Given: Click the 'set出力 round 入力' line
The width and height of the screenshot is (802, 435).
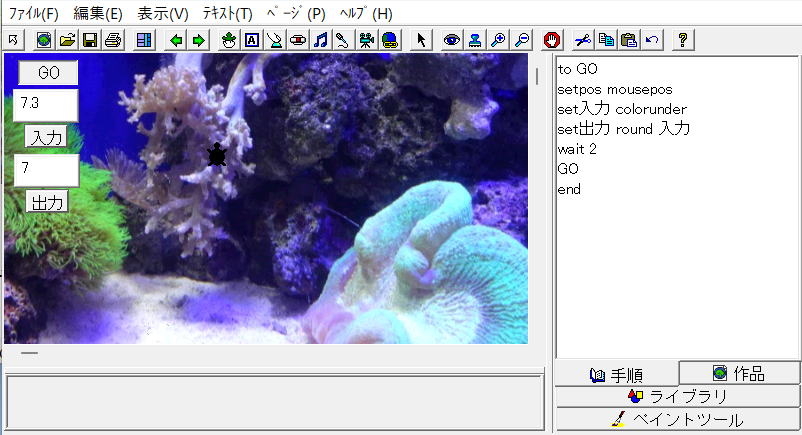Looking at the screenshot, I should (x=623, y=128).
